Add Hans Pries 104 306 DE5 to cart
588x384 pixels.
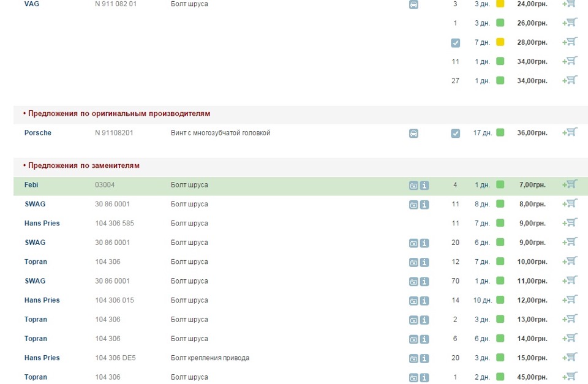click(x=570, y=358)
